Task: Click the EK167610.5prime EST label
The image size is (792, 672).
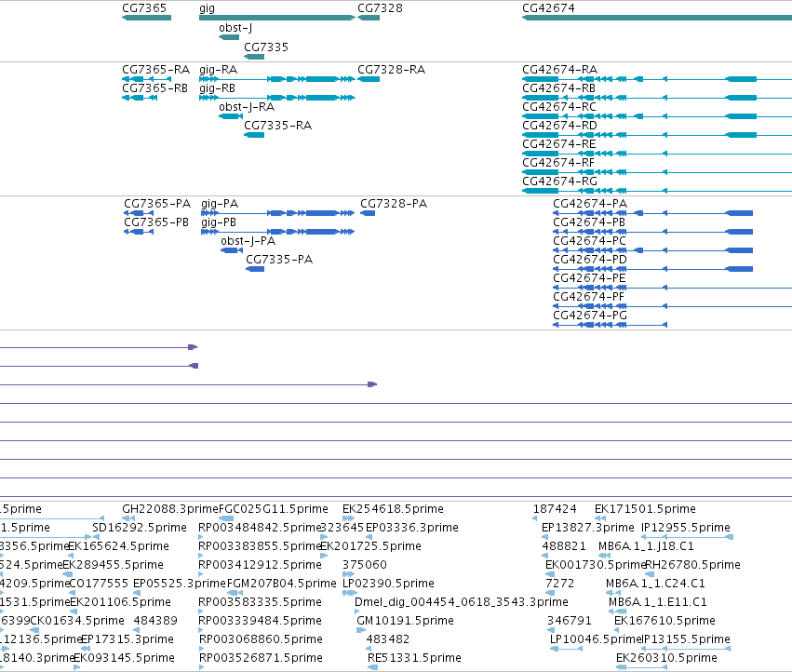Action: [664, 621]
